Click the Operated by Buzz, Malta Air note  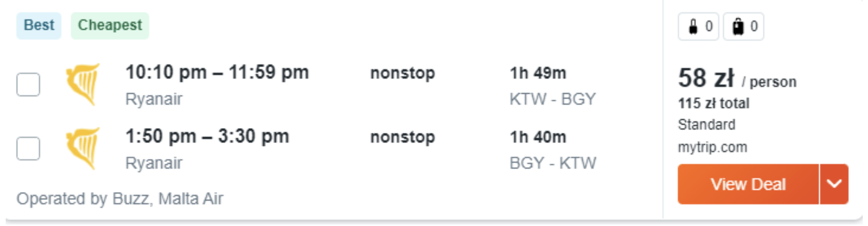120,198
